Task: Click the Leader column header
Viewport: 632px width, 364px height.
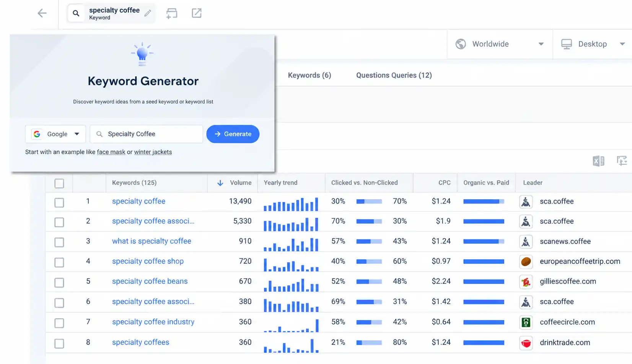Action: (x=533, y=183)
